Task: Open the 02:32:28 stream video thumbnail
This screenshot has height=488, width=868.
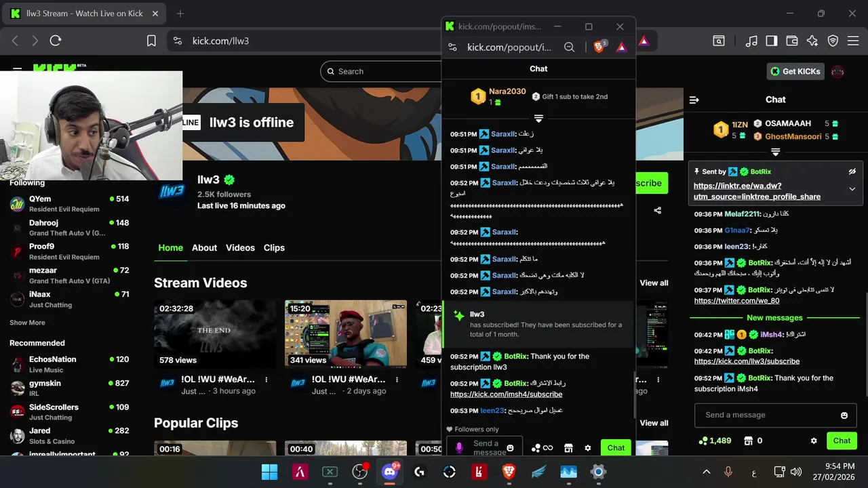Action: pyautogui.click(x=215, y=333)
